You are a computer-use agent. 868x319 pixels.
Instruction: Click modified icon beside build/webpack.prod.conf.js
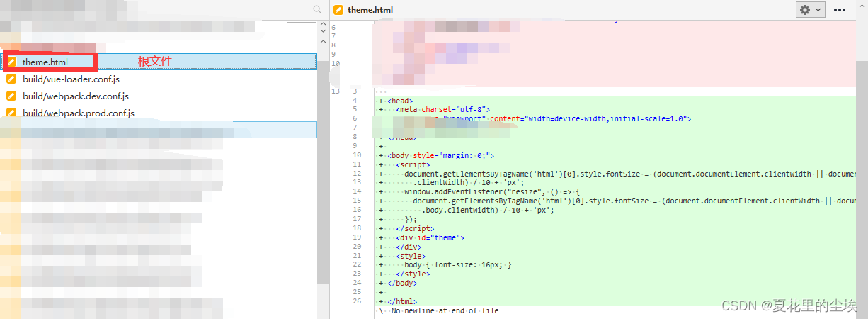(x=11, y=113)
